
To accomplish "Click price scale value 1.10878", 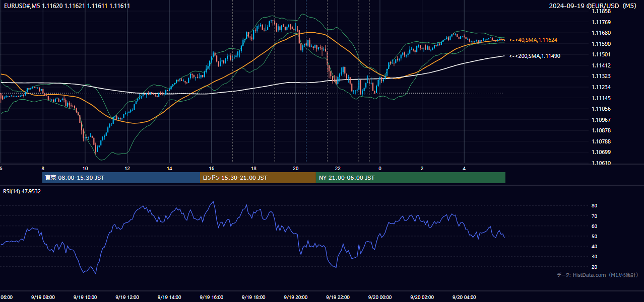I will pyautogui.click(x=601, y=130).
